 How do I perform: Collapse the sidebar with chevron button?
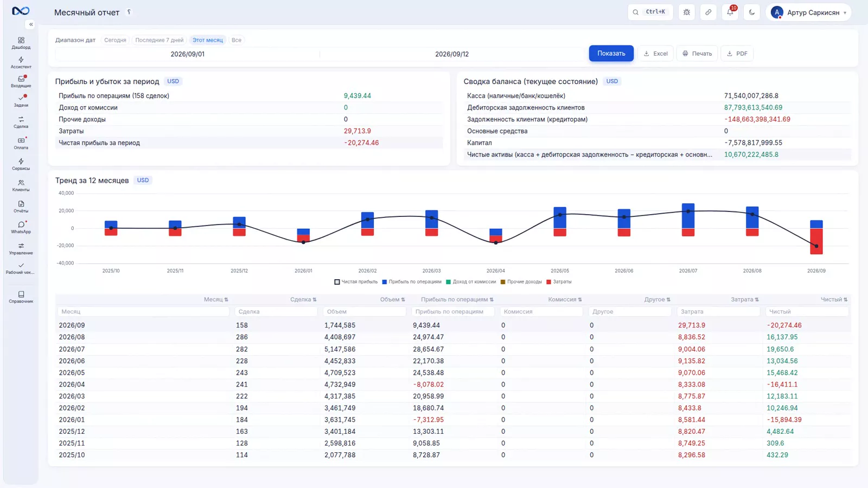31,24
